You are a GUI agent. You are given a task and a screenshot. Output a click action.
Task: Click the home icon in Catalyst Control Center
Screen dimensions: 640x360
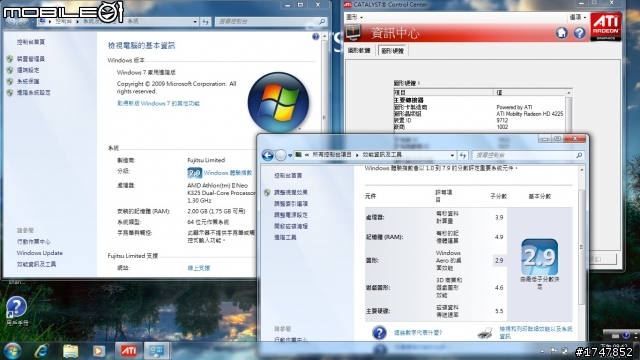click(562, 33)
